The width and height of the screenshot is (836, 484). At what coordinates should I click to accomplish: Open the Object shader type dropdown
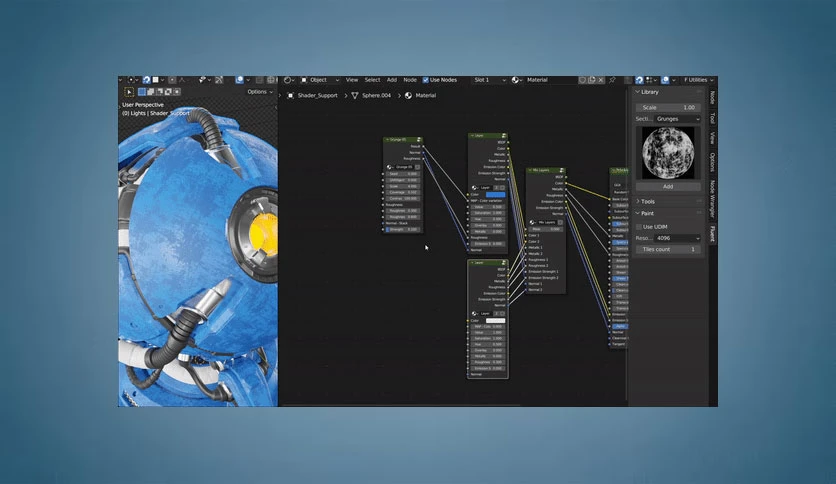320,80
